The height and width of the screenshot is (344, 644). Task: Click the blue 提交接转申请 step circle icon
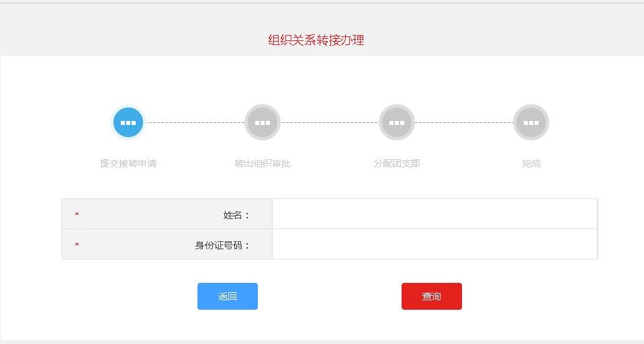coord(128,123)
